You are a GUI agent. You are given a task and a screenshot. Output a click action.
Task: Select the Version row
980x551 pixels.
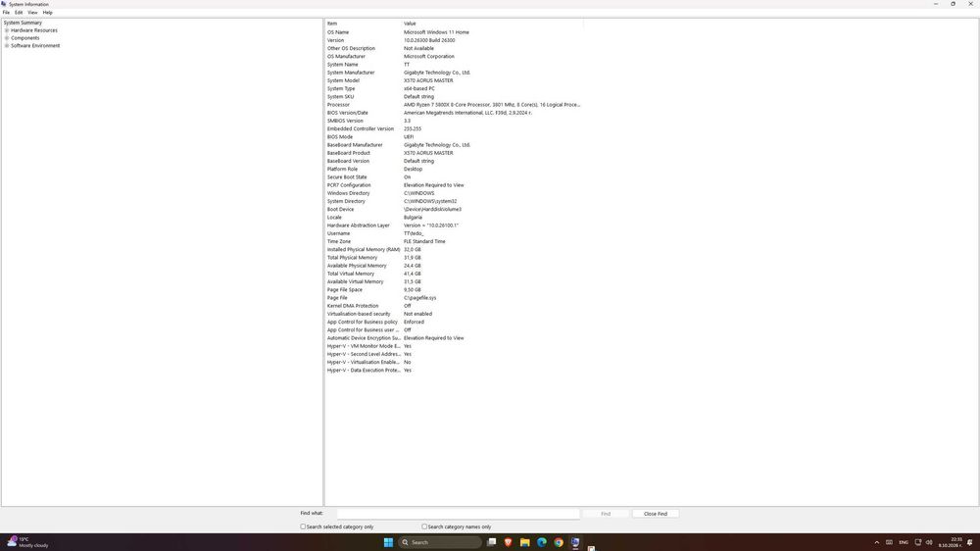point(455,40)
